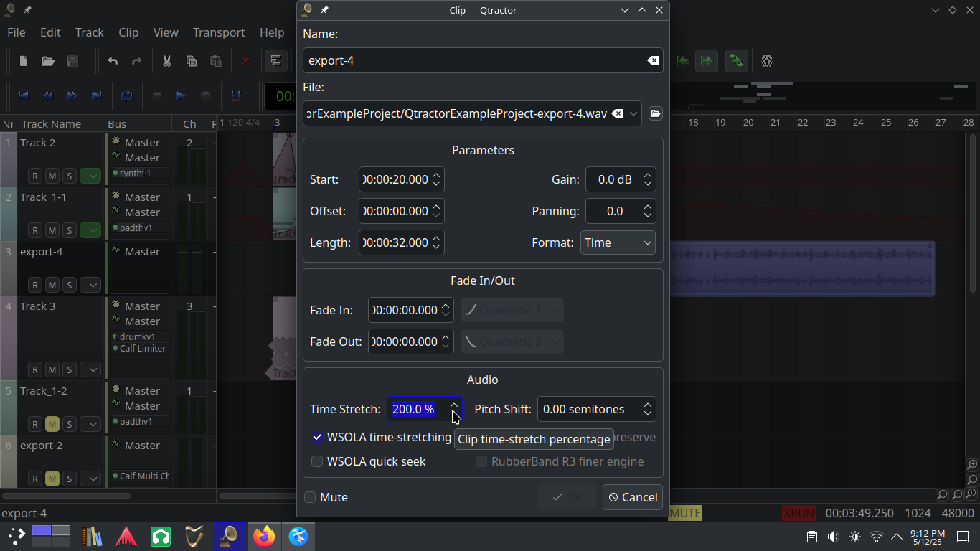This screenshot has height=551, width=980.
Task: Enable WSOLA quick seek
Action: [317, 461]
